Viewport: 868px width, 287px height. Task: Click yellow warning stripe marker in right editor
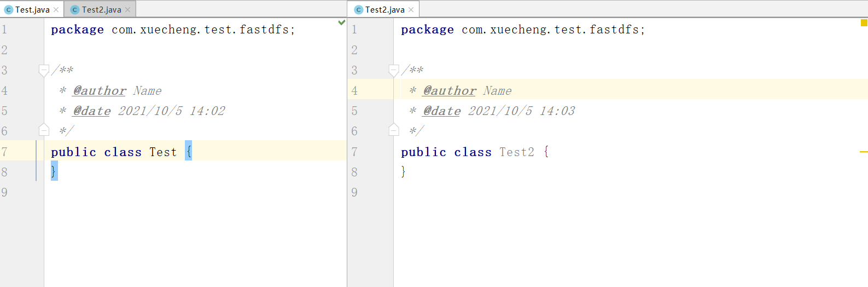point(864,152)
